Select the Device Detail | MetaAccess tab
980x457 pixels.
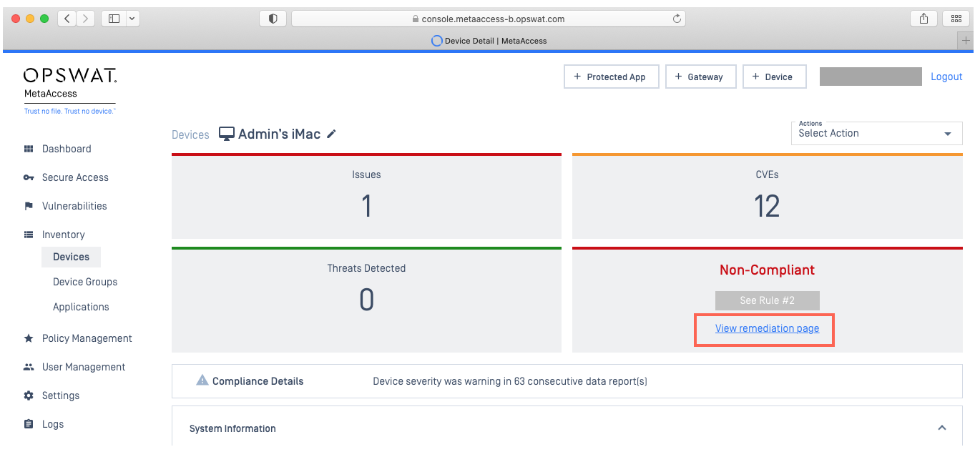pos(489,41)
